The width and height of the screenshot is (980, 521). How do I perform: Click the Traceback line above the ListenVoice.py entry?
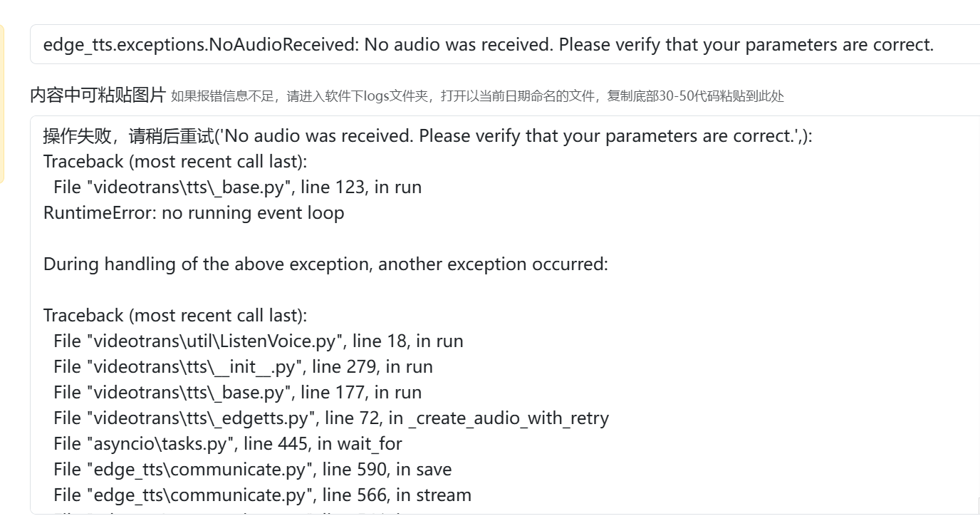pos(175,316)
